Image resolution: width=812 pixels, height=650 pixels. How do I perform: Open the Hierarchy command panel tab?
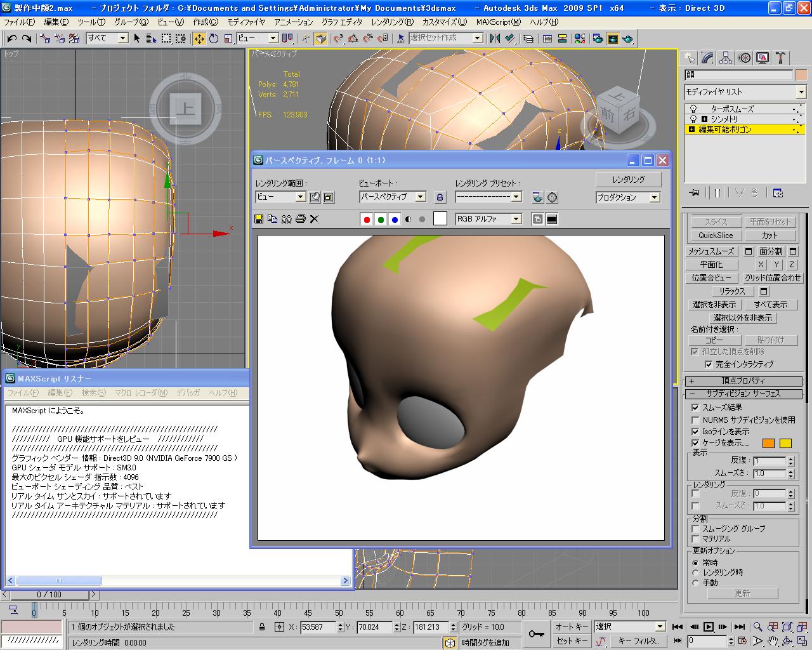[x=726, y=58]
